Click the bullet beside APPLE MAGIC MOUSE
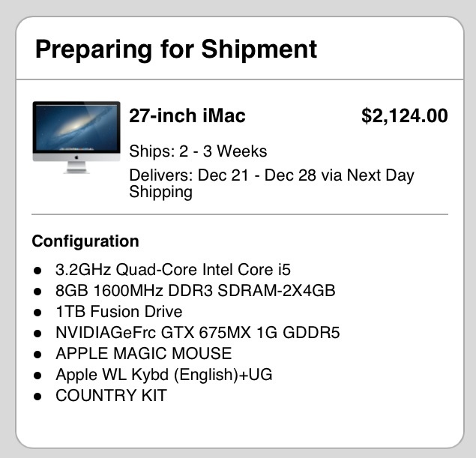The width and height of the screenshot is (476, 458). (x=37, y=355)
